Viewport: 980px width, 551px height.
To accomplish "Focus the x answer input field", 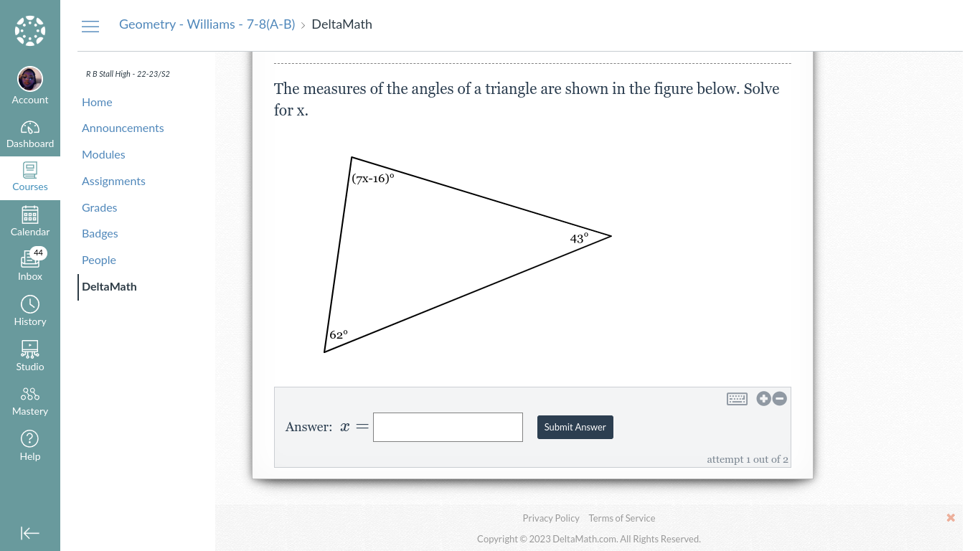I will (x=448, y=427).
